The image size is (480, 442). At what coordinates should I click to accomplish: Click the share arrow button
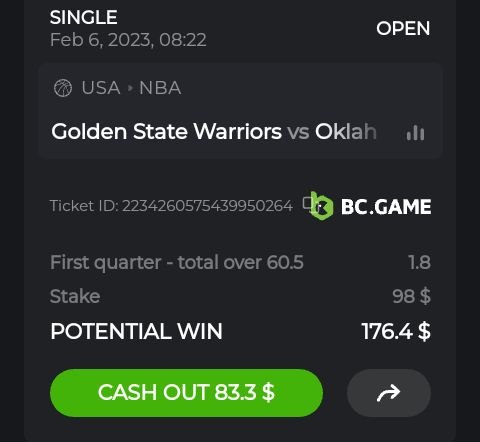(x=389, y=393)
